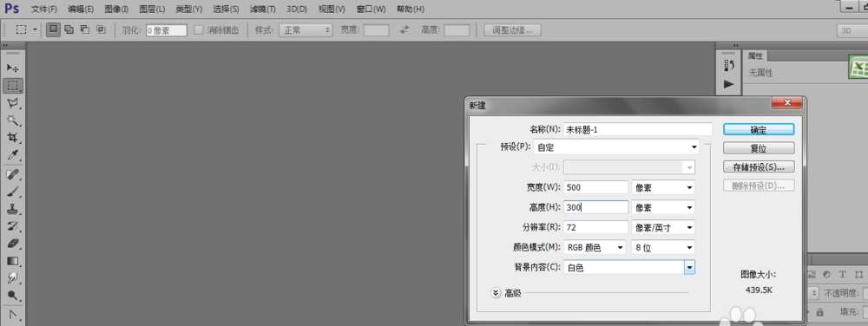Open the 滤镜(T) menu
Image resolution: width=868 pixels, height=326 pixels.
tap(263, 10)
